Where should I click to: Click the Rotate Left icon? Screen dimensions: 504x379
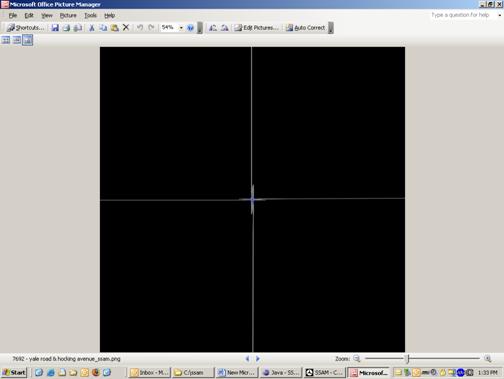pos(213,28)
